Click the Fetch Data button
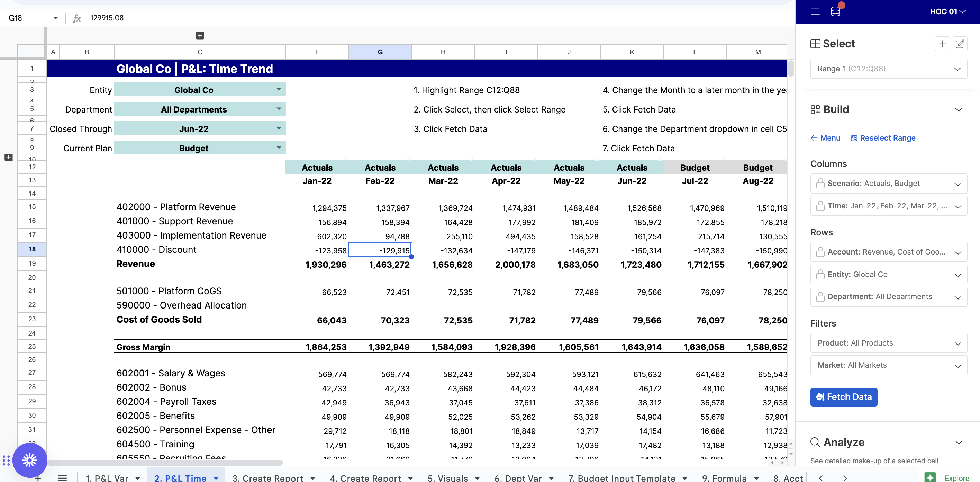This screenshot has height=482, width=980. click(843, 397)
